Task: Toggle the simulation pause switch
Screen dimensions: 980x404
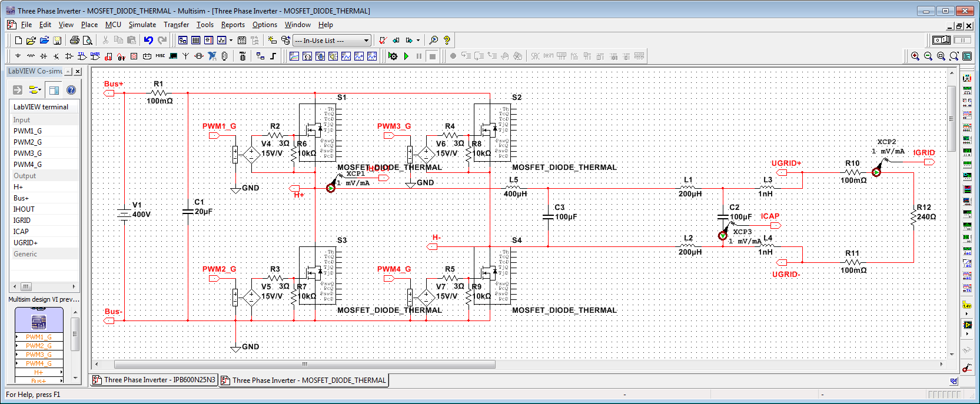Action: click(x=962, y=40)
